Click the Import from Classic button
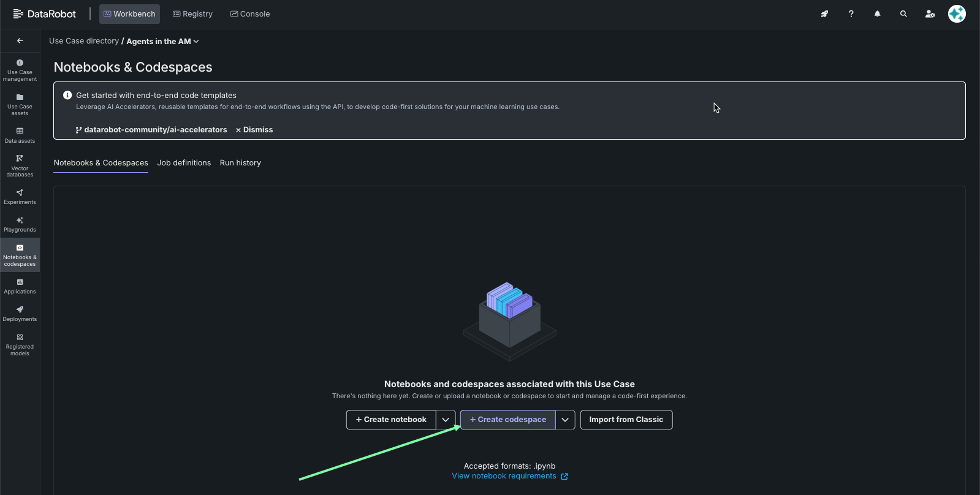The image size is (980, 495). click(x=626, y=420)
